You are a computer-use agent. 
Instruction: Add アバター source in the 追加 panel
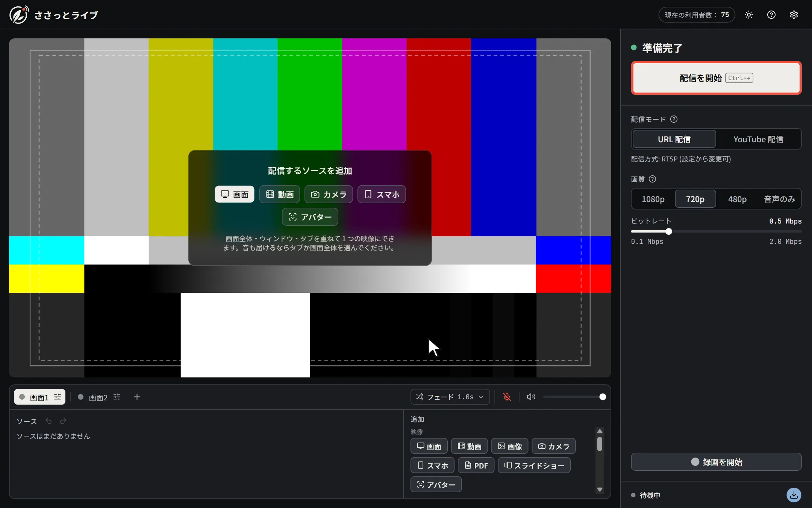[436, 485]
